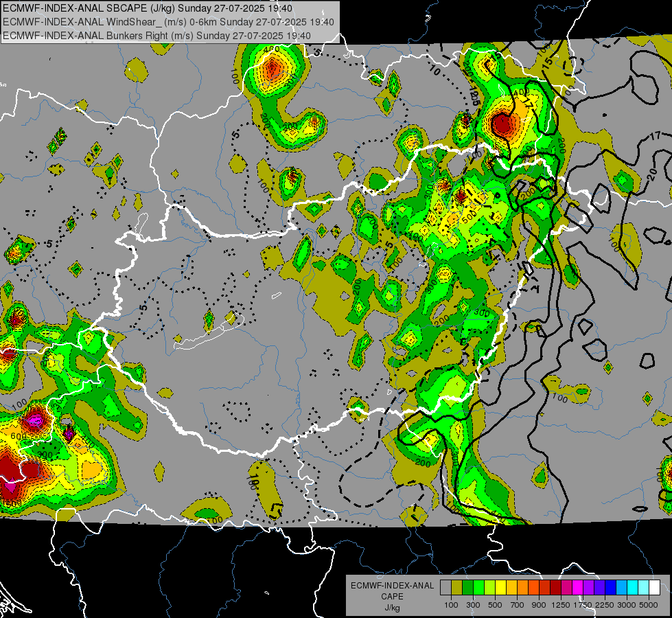The image size is (672, 618).
Task: Click the white swatch ending the legend
Action: pos(655,587)
